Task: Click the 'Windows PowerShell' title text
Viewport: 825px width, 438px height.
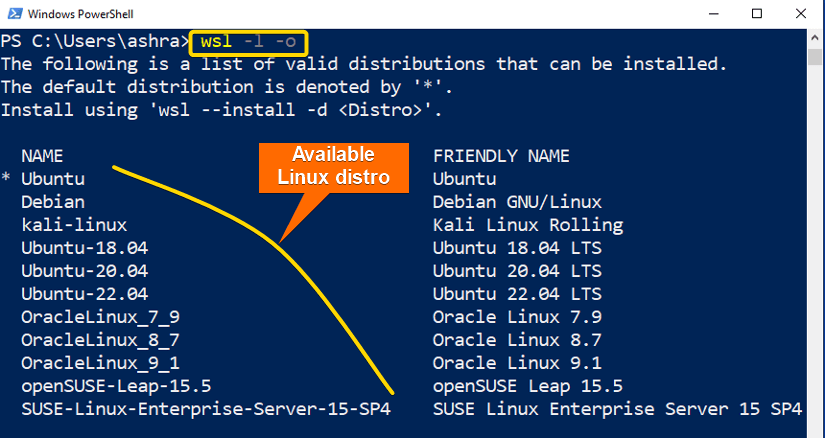Action: [81, 14]
